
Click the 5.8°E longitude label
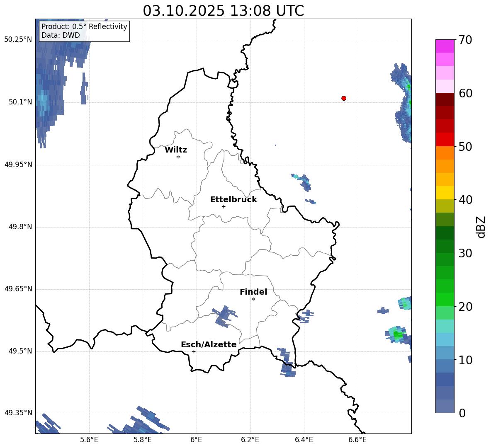coord(143,440)
